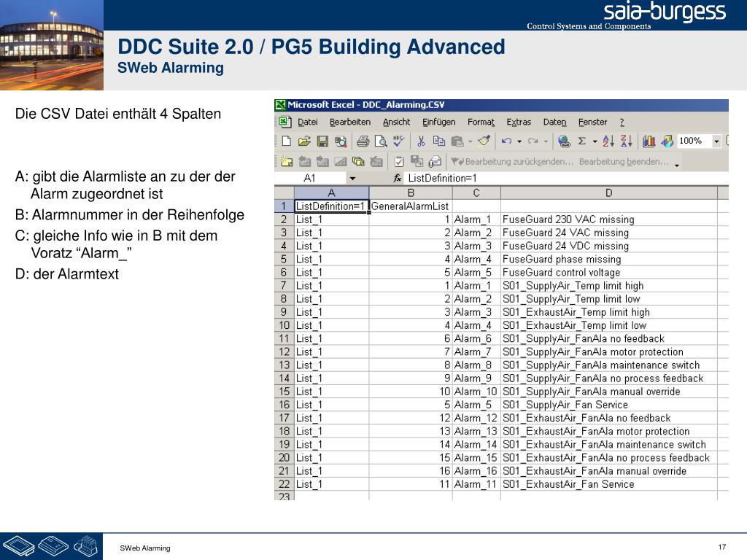747x560 pixels.
Task: Expand the undo history dropdown arrow
Action: click(519, 141)
